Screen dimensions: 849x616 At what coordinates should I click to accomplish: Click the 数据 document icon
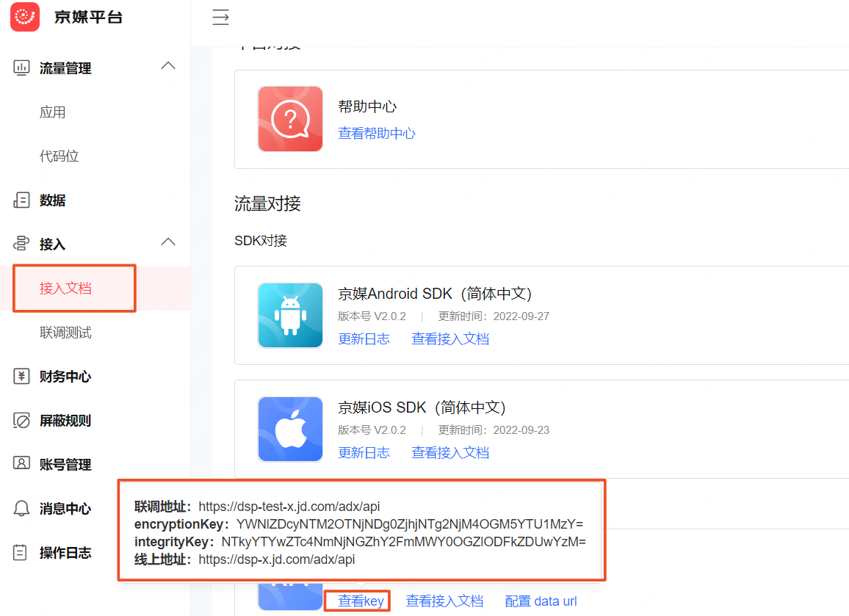[x=21, y=200]
